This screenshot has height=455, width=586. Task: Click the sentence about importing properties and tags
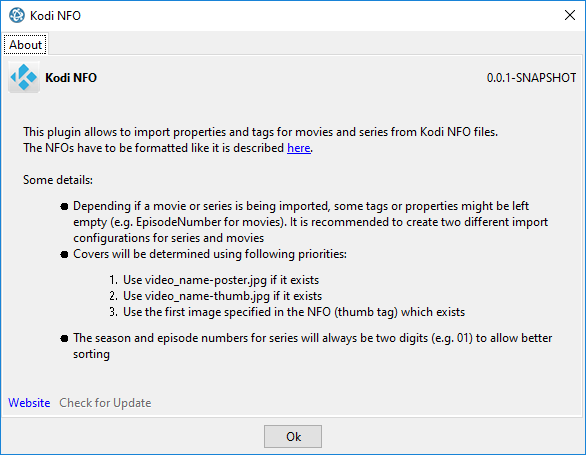point(260,132)
